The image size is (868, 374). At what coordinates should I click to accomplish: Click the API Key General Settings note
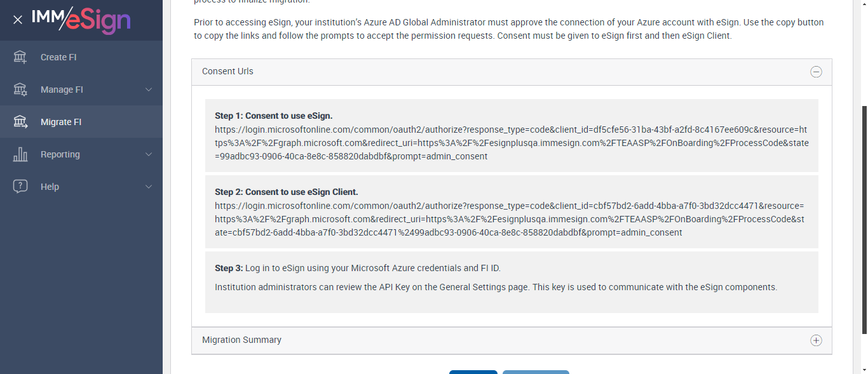[496, 287]
